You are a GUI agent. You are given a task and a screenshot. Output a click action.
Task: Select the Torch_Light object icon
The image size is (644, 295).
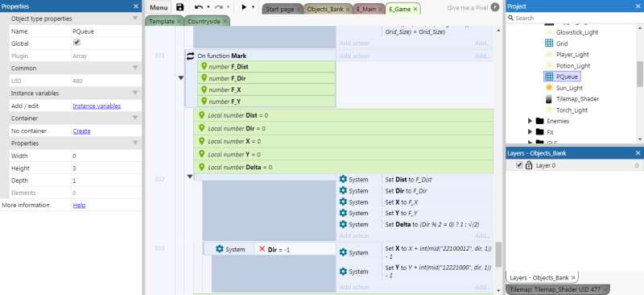click(x=549, y=110)
